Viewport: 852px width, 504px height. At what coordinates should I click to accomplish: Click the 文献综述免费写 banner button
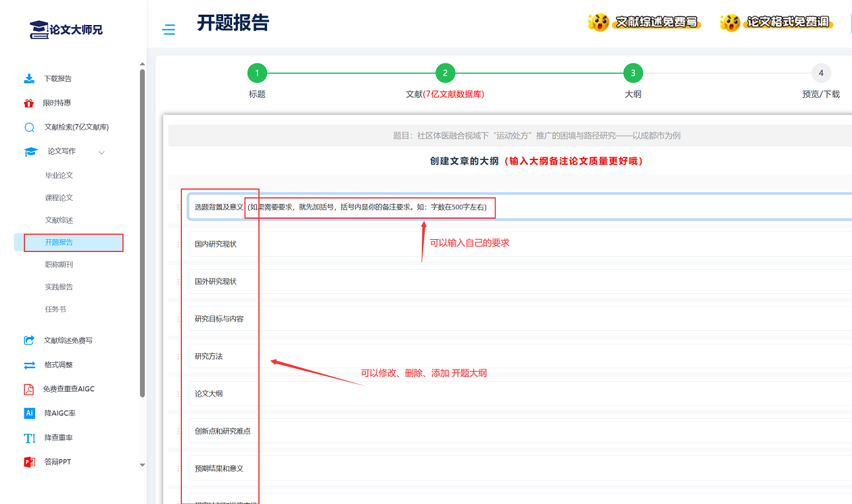(x=644, y=22)
